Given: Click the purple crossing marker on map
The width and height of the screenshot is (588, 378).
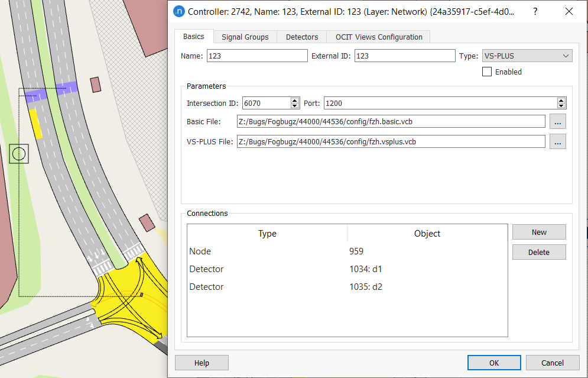Looking at the screenshot, I should coord(69,88).
